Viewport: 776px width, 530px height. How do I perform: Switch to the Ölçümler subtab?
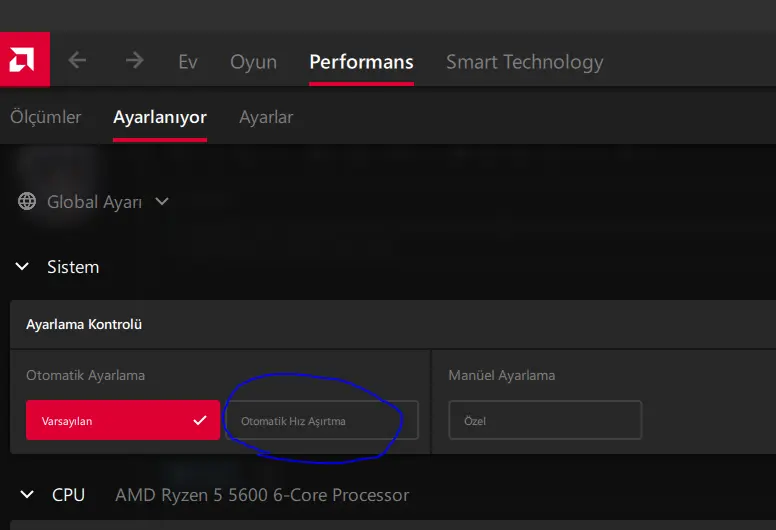(x=46, y=117)
